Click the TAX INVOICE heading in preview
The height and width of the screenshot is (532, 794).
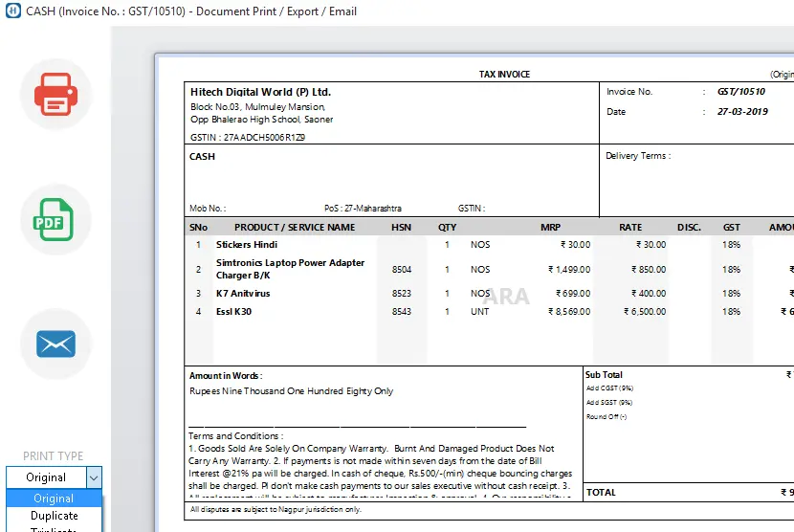coord(504,75)
